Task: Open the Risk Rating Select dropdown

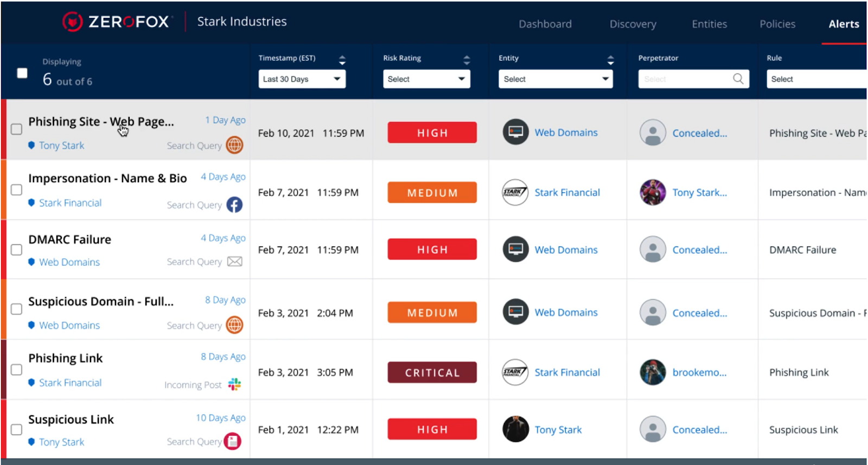Action: coord(426,79)
